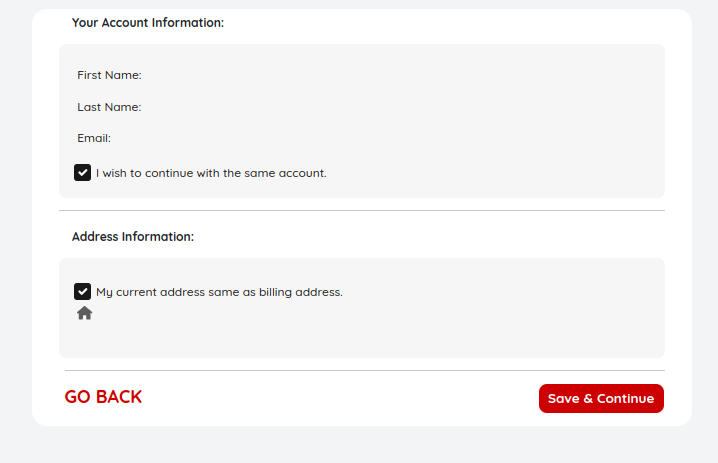718x463 pixels.
Task: Click the Email label
Action: (94, 138)
